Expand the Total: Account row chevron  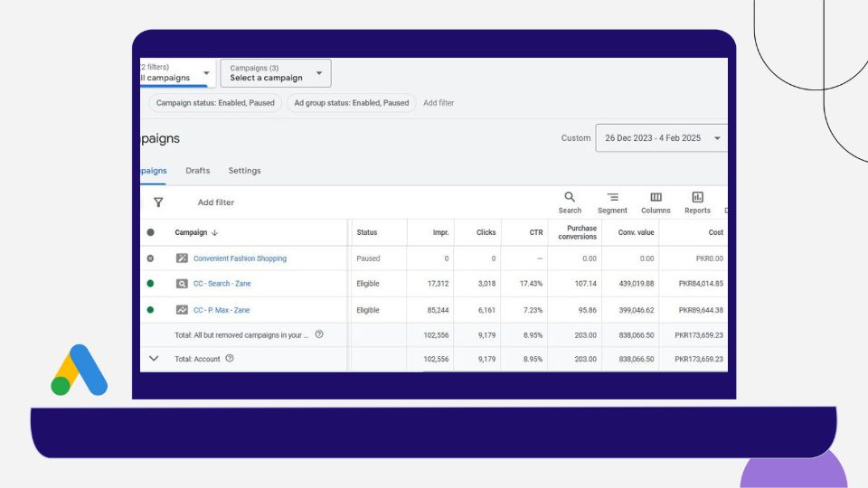153,359
